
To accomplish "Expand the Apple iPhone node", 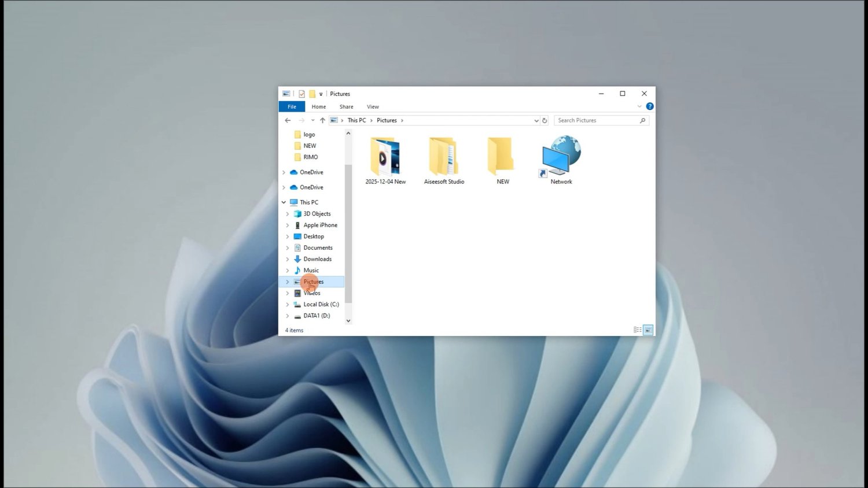I will pos(288,225).
